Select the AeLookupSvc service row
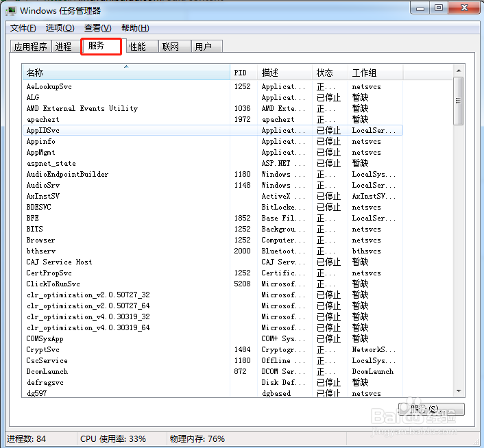The image size is (484, 448). coord(213,86)
